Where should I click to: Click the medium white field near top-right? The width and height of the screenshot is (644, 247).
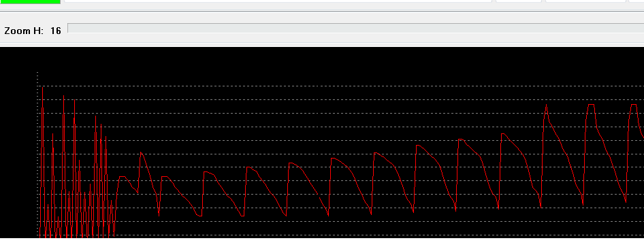coord(585,1)
